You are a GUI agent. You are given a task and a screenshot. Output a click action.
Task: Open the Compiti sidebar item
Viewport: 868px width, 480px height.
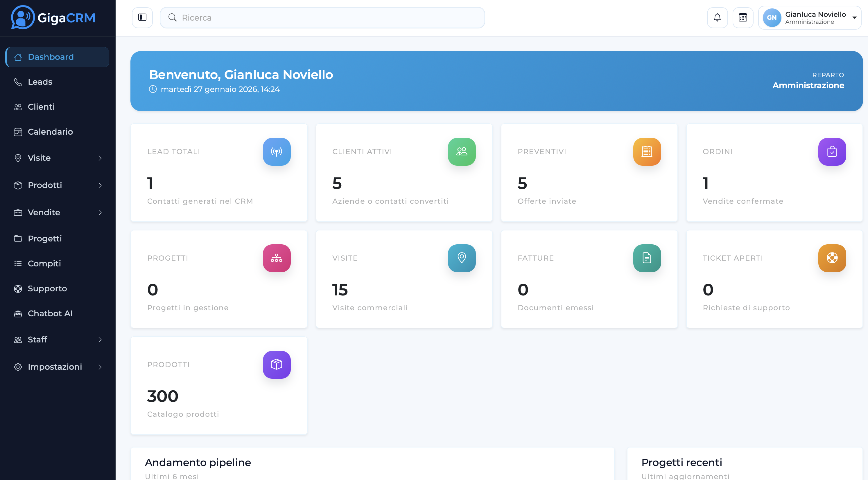click(44, 264)
